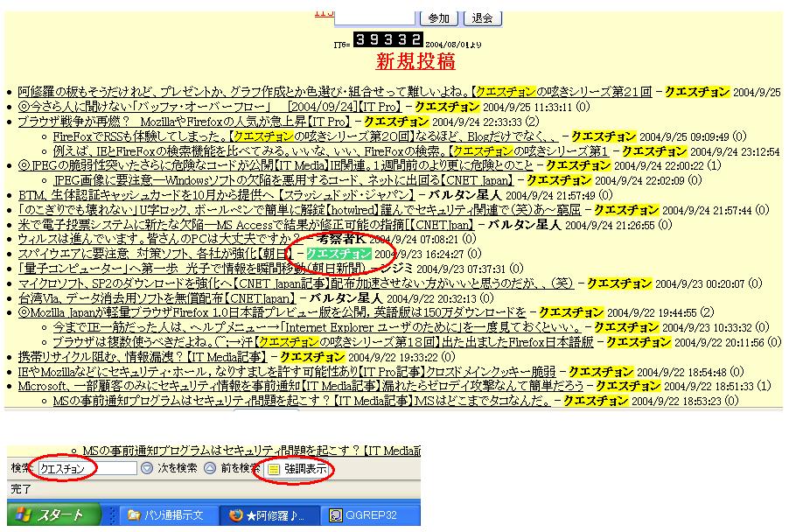Open post スパイウエアに要注意 対策ソフト

(x=155, y=253)
